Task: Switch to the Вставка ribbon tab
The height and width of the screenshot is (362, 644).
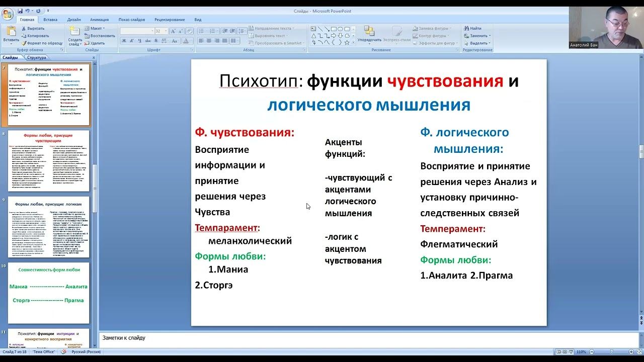Action: tap(50, 20)
